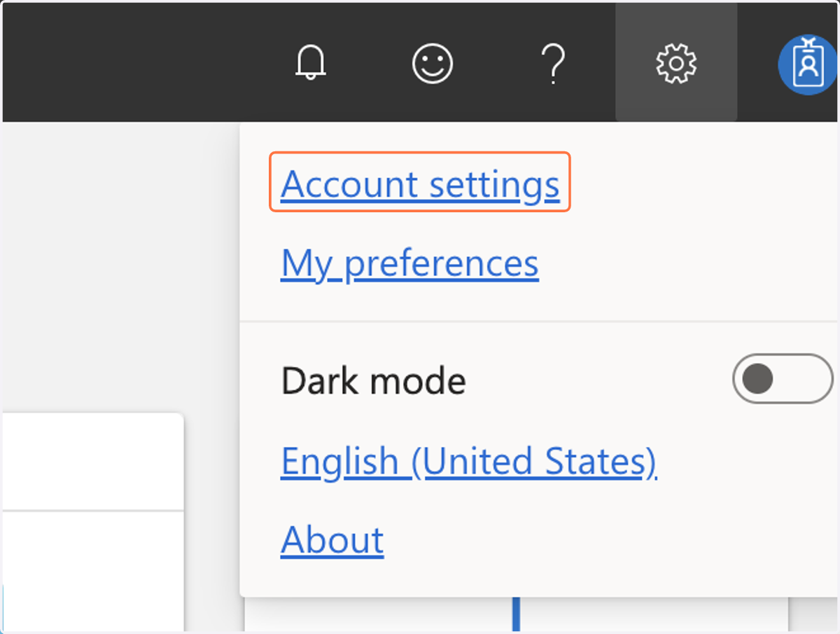Enable the Dark mode toggle
840x634 pixels.
(783, 379)
